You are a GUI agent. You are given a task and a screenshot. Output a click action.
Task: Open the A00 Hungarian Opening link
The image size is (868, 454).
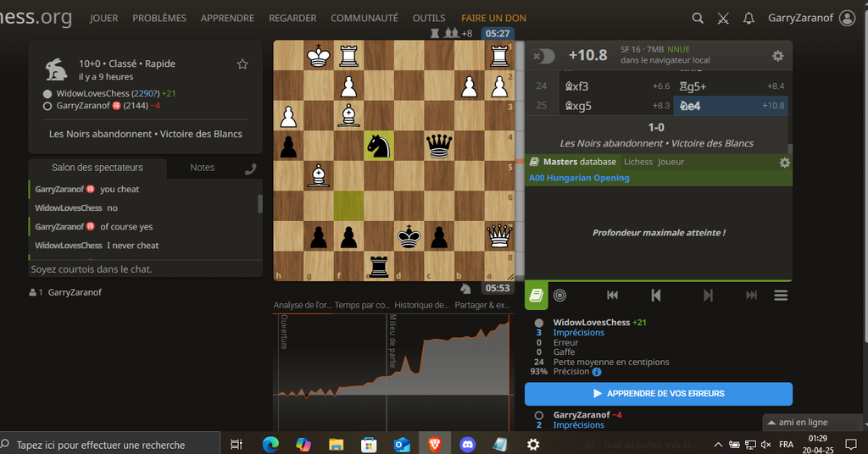pos(579,178)
